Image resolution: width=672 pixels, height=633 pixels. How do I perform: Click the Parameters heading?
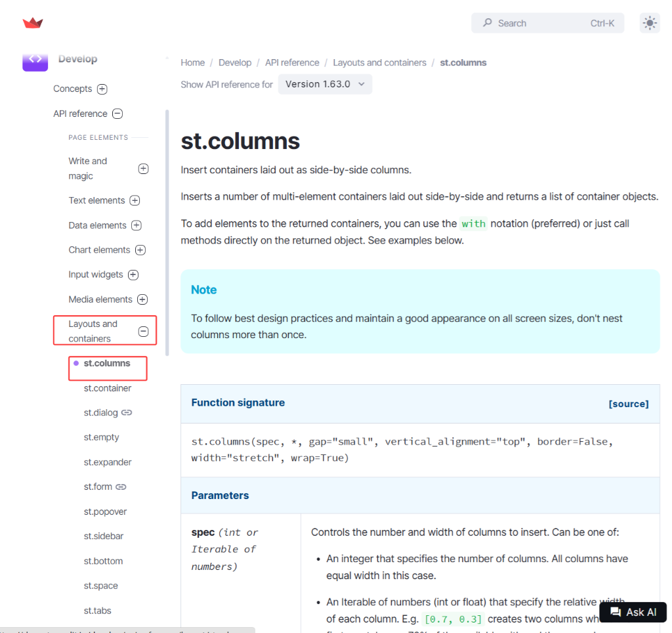pyautogui.click(x=220, y=495)
